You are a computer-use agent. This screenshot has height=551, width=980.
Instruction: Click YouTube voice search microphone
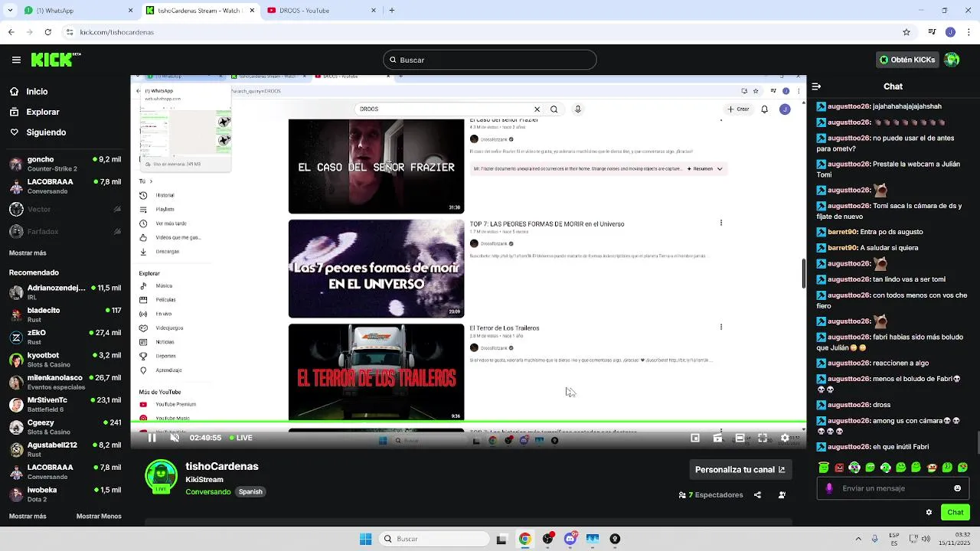577,109
